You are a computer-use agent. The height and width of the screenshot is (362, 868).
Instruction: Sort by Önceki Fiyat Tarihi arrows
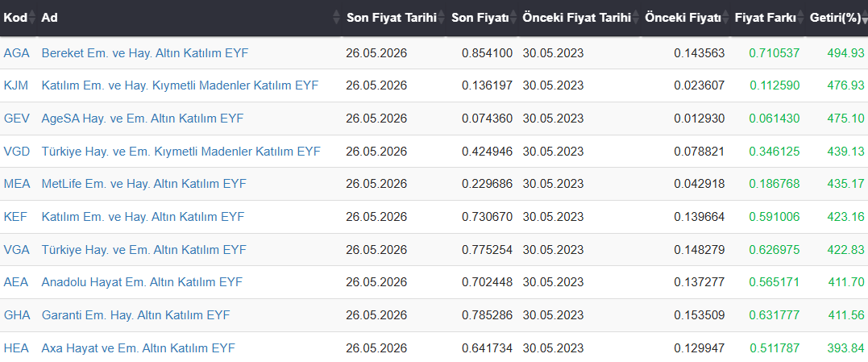(636, 18)
